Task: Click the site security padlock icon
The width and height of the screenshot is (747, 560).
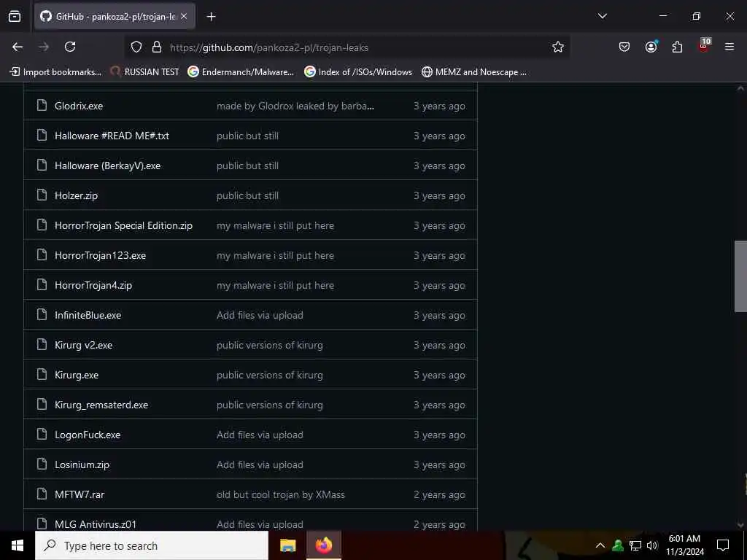Action: pyautogui.click(x=157, y=47)
